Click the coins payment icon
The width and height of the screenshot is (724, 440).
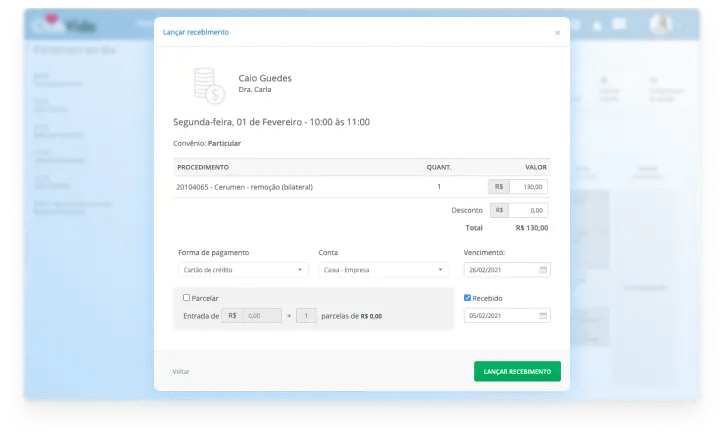(206, 84)
